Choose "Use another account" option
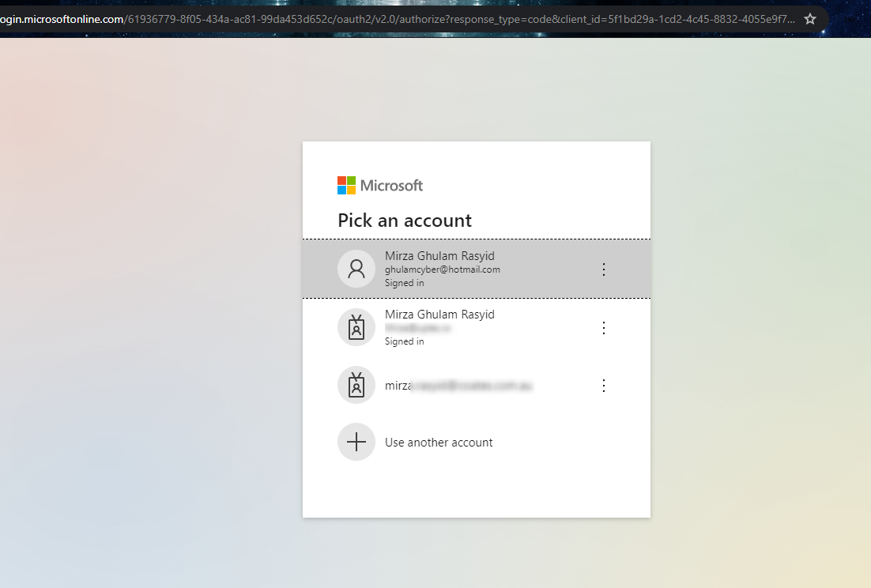 [x=439, y=443]
